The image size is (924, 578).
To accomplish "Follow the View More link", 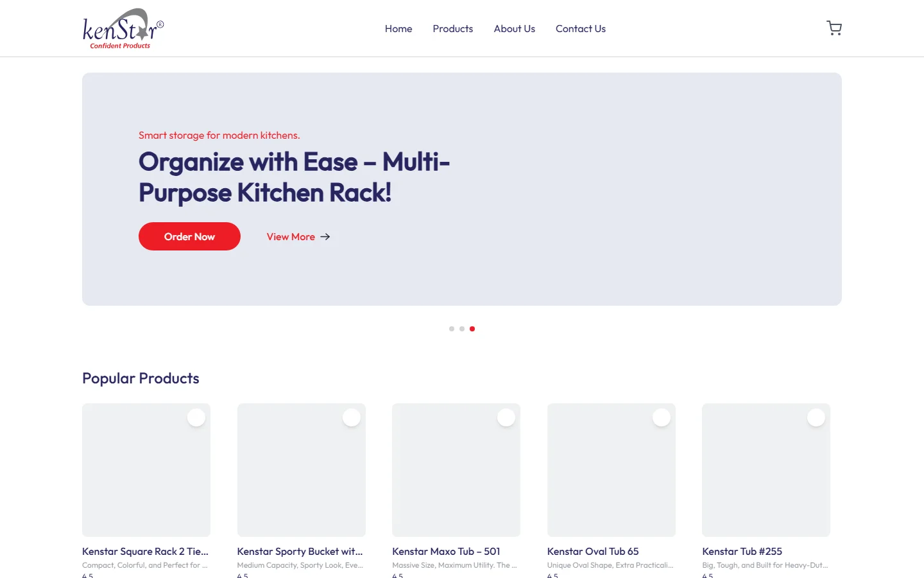I will coord(298,237).
